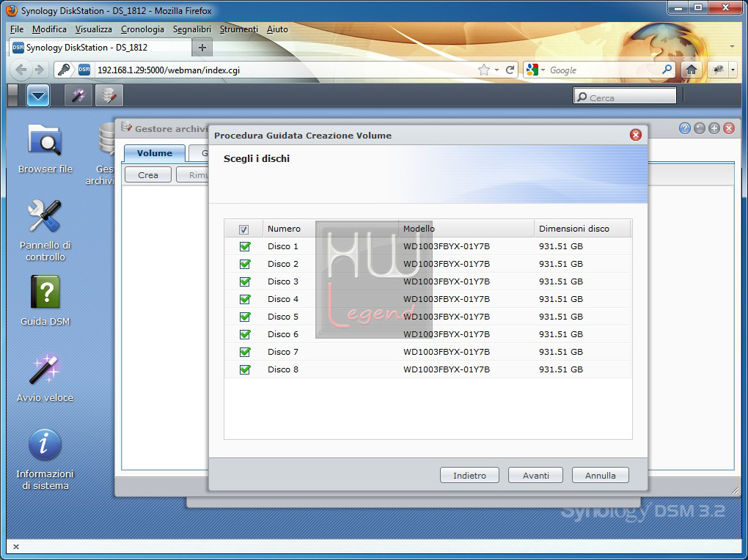Screen dimensions: 748x560
Task: Open the Guida DSM help book icon
Action: tap(45, 292)
